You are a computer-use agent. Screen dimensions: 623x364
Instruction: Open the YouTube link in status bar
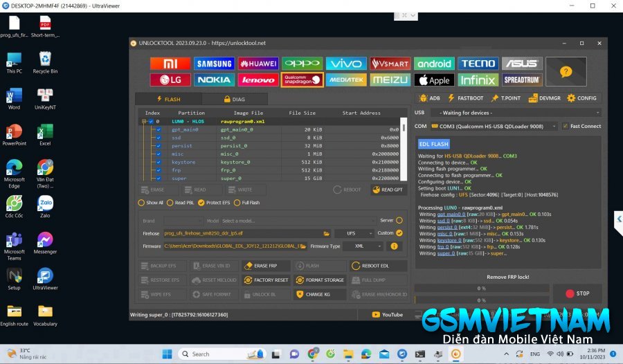(x=388, y=315)
